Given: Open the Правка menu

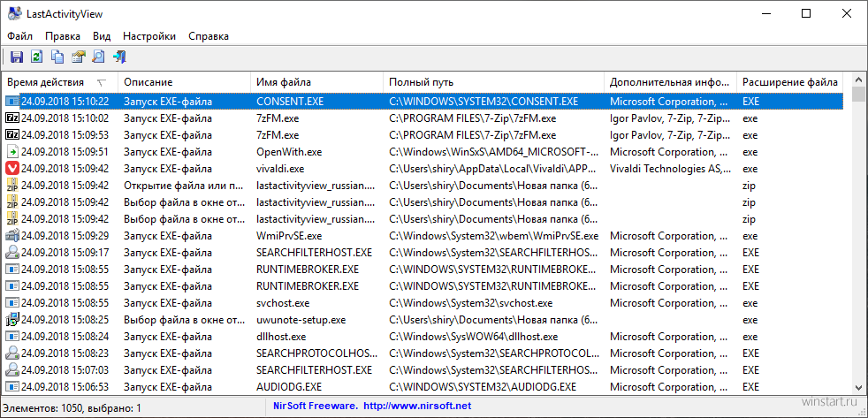Looking at the screenshot, I should [63, 36].
